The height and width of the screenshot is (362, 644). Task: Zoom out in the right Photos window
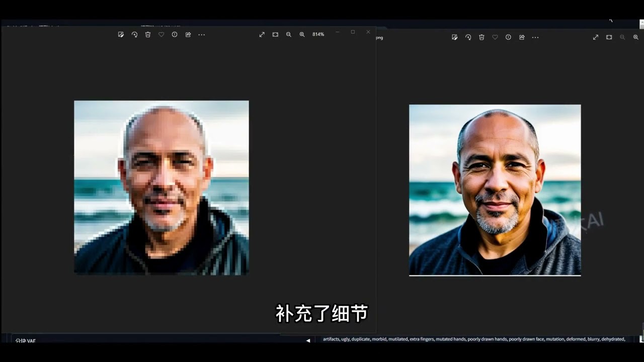[x=622, y=37]
